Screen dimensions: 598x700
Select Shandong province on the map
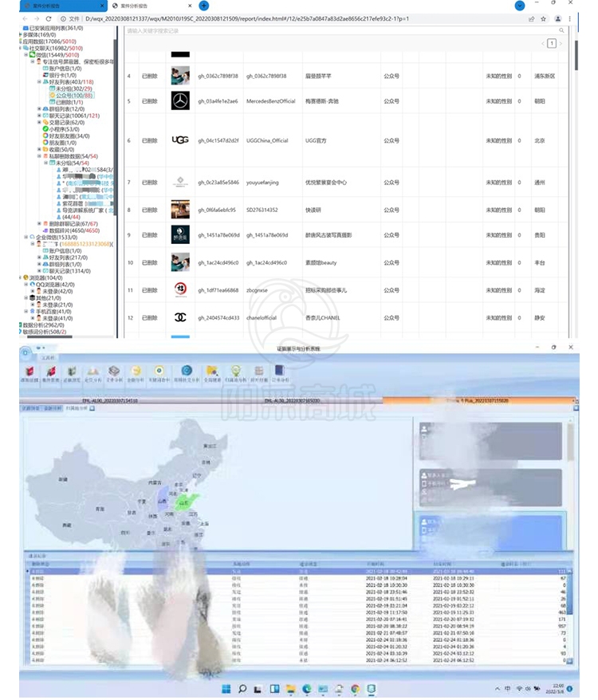click(185, 502)
